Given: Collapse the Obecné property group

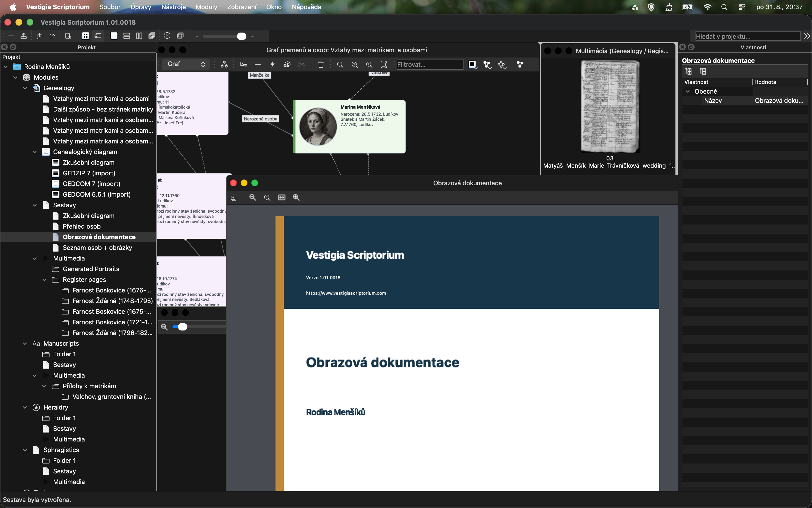Looking at the screenshot, I should coord(688,91).
